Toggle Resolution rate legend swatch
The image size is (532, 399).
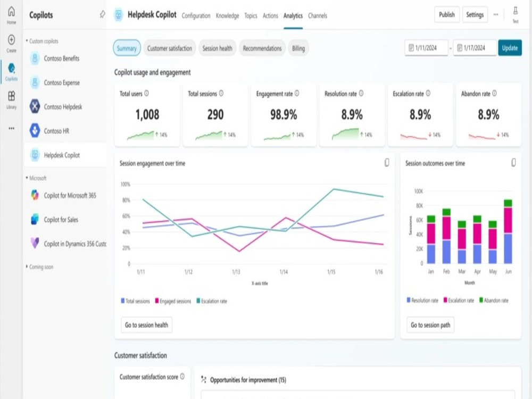(x=409, y=300)
